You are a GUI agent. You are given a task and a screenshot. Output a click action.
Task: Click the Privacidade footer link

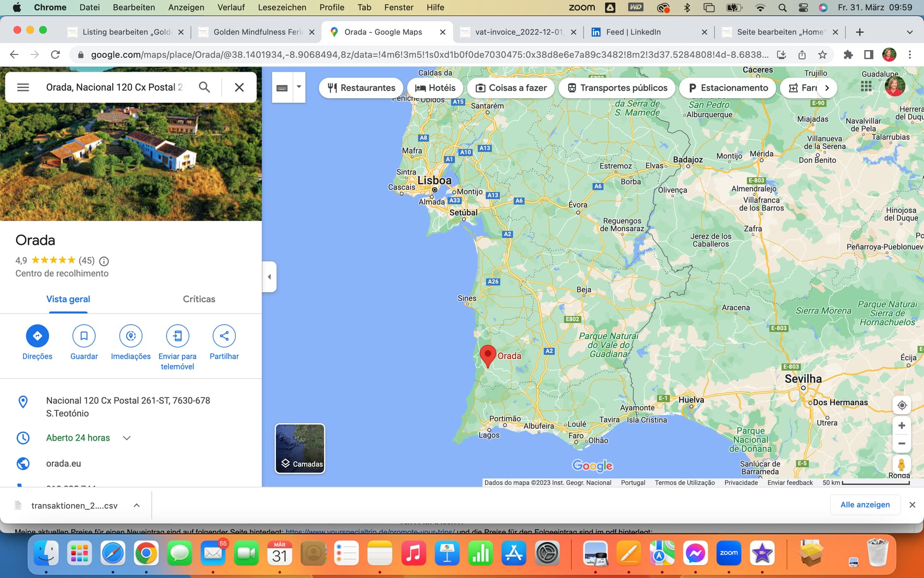741,483
